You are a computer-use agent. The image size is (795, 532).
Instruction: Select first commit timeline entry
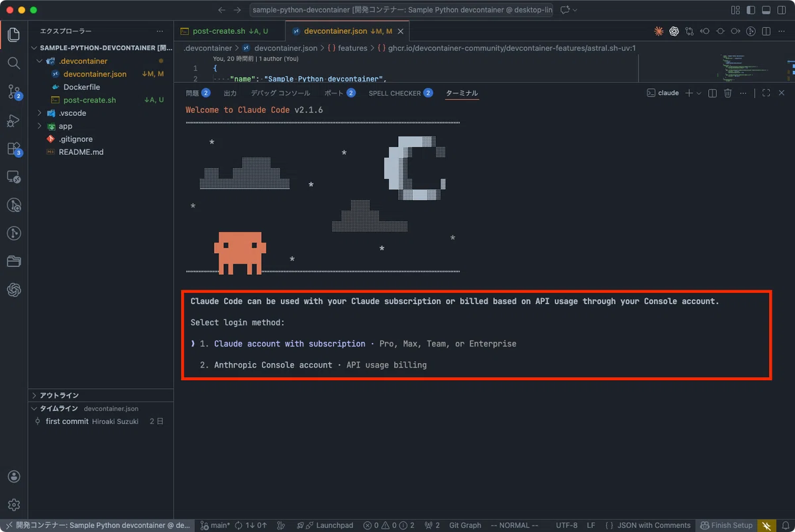coord(101,421)
